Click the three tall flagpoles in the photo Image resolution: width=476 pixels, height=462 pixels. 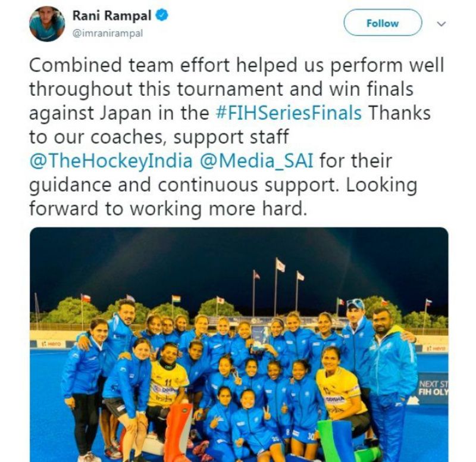[275, 286]
